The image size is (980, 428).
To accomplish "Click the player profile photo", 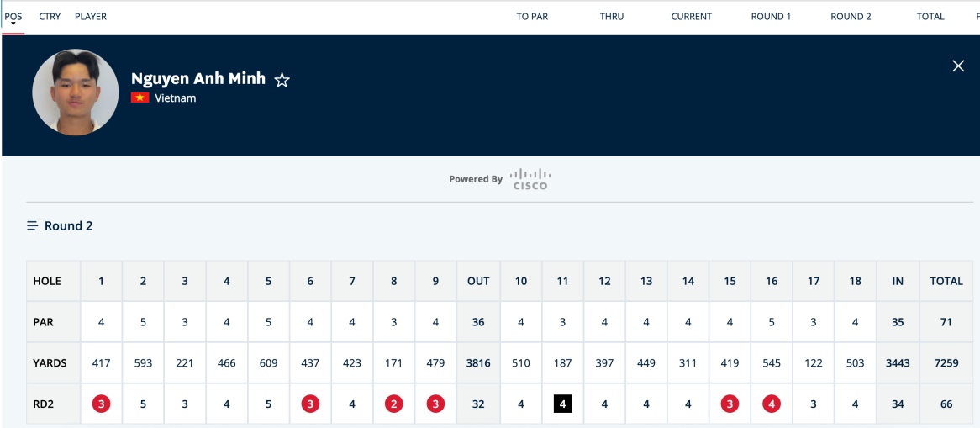I will click(x=76, y=92).
